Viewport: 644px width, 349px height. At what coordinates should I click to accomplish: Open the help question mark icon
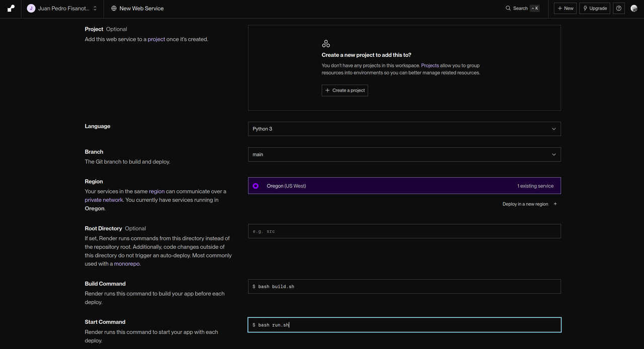[619, 8]
